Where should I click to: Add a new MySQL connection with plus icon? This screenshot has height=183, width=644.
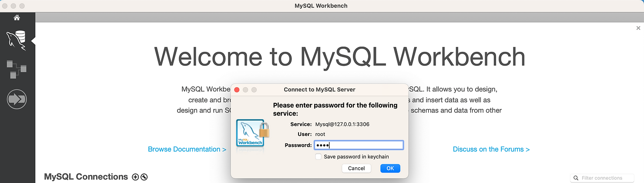tap(135, 177)
